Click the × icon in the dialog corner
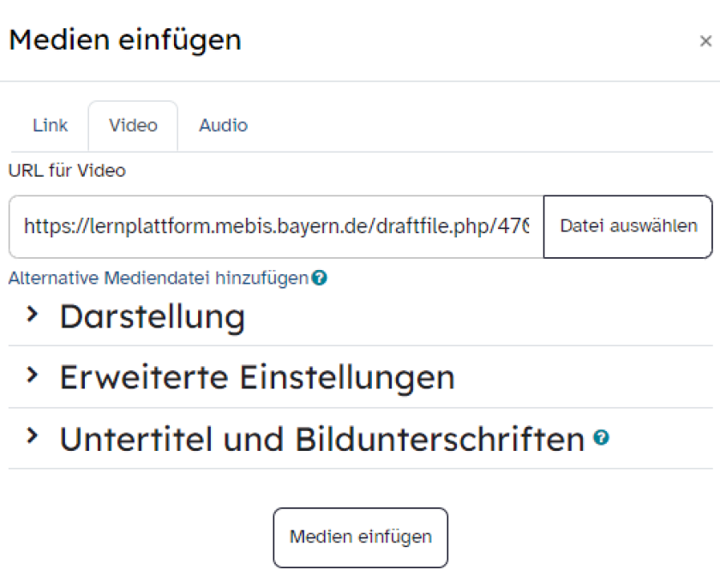This screenshot has width=720, height=588. tap(706, 40)
